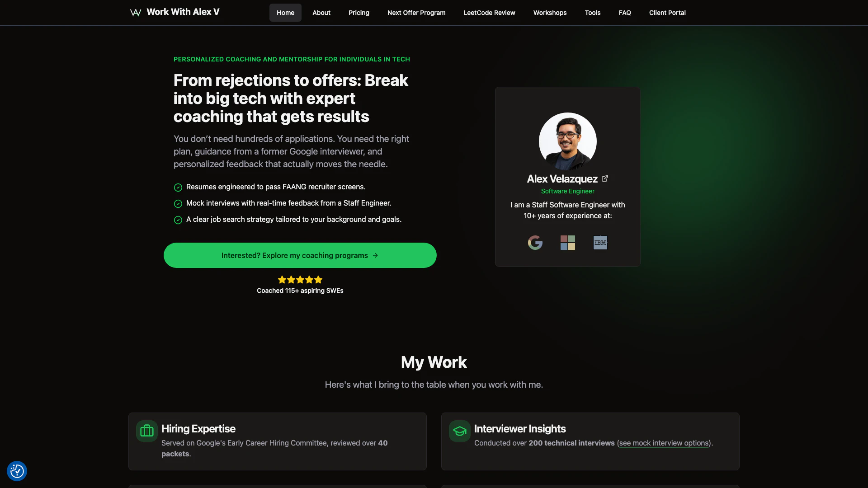Visit the Client Portal link
Viewport: 868px width, 488px height.
click(x=667, y=13)
